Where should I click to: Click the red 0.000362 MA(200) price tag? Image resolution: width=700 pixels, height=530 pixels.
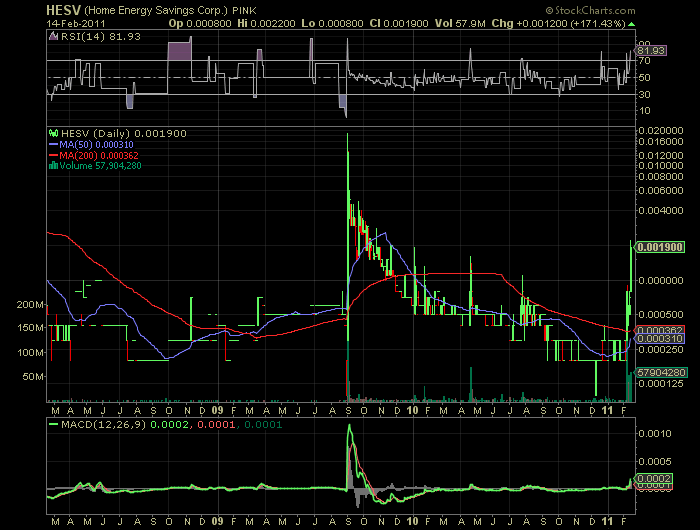[660, 330]
